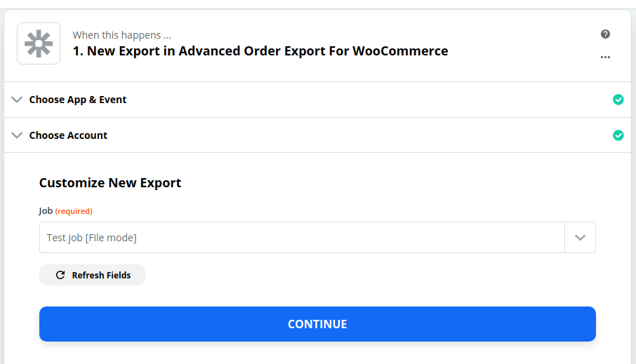Open the three-dot more options menu
636x364 pixels.
(x=605, y=57)
